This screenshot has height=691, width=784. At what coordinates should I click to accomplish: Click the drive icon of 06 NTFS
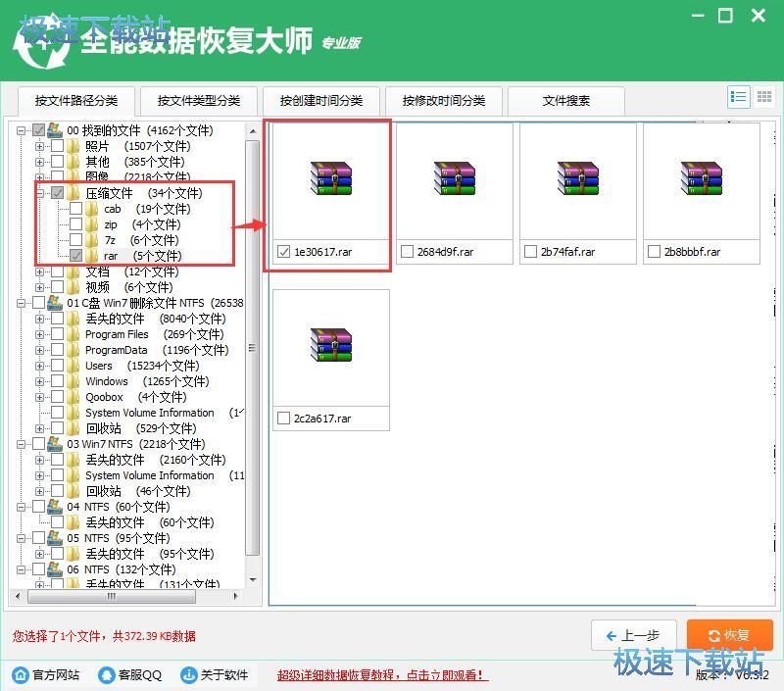point(55,569)
